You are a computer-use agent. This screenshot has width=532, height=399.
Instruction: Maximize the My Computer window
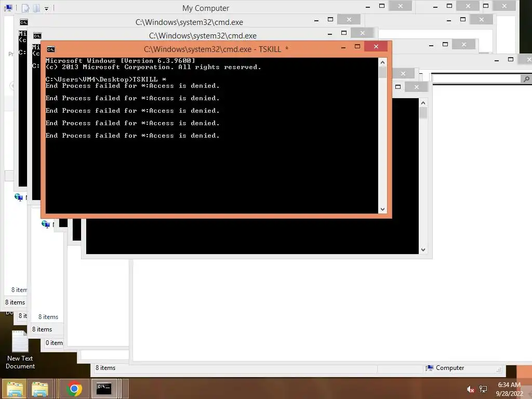tap(382, 6)
